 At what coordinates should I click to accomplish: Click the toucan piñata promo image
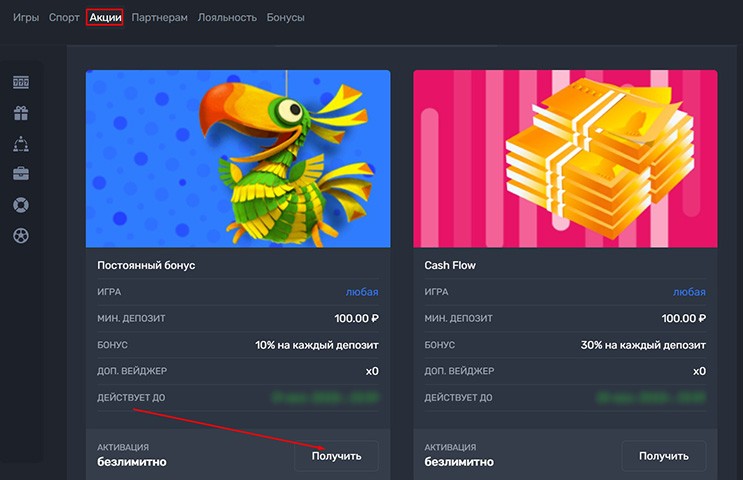[238, 158]
